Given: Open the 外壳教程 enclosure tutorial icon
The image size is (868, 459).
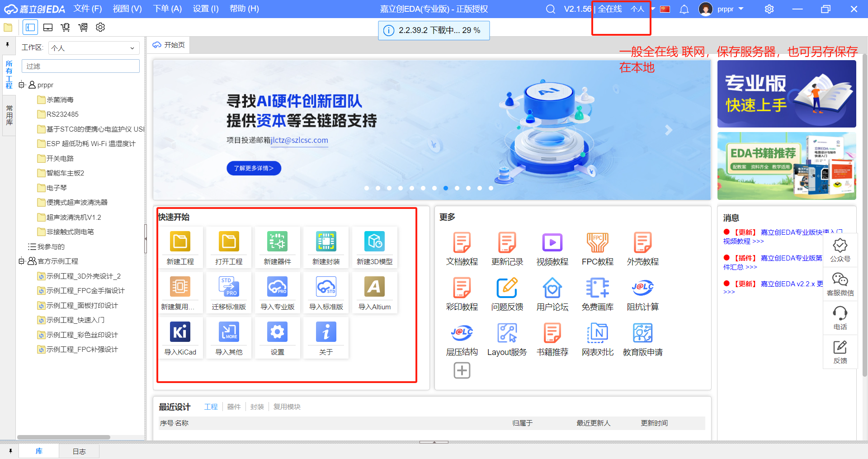Looking at the screenshot, I should pos(643,242).
